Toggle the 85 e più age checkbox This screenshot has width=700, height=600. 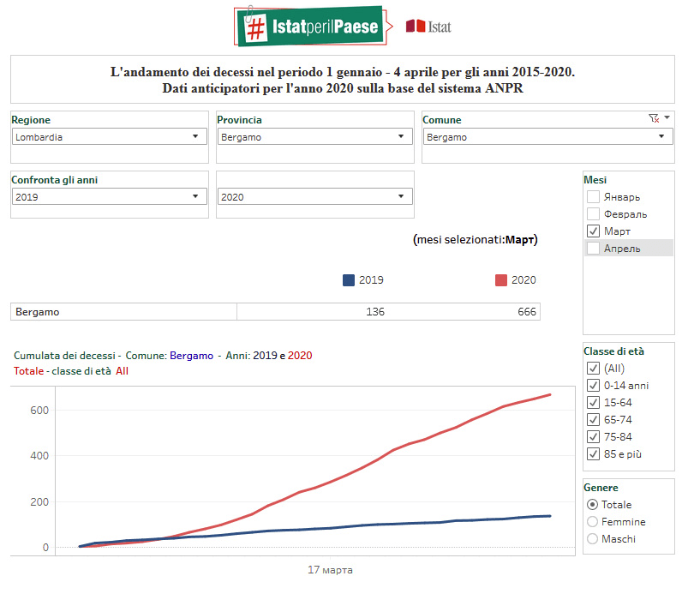tap(593, 454)
